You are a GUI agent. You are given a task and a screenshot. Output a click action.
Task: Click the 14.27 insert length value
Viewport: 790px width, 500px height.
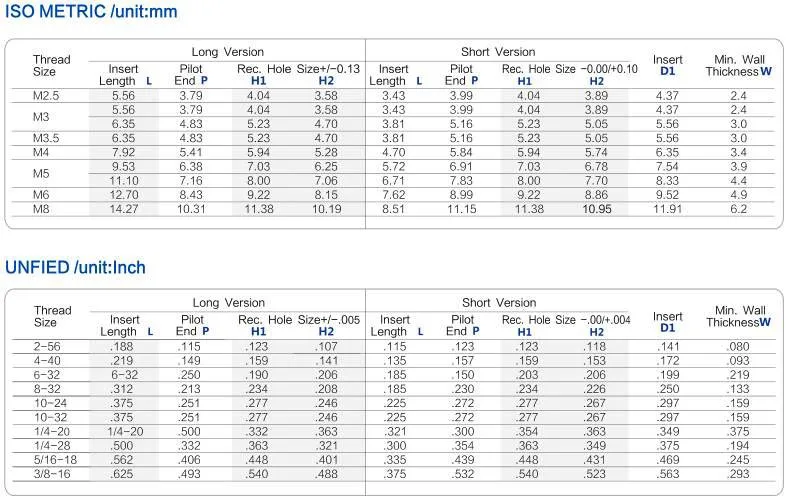coord(123,208)
